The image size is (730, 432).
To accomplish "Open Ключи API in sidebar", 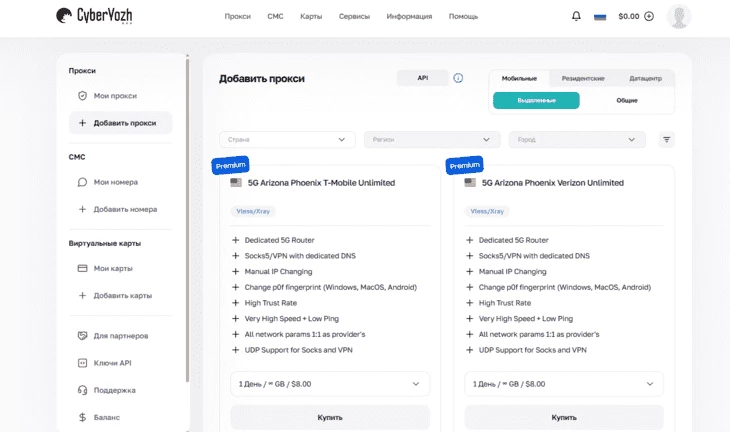I will [112, 363].
